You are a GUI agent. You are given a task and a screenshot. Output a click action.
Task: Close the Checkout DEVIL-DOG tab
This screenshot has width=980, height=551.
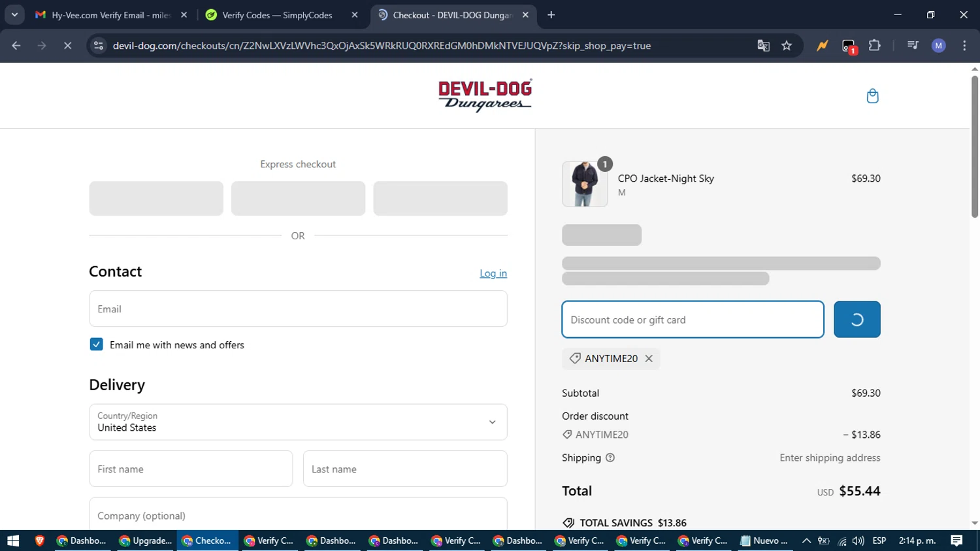tap(525, 15)
